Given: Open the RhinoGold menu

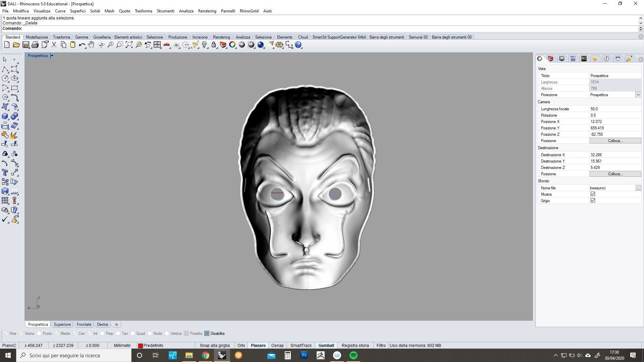Looking at the screenshot, I should tap(249, 11).
